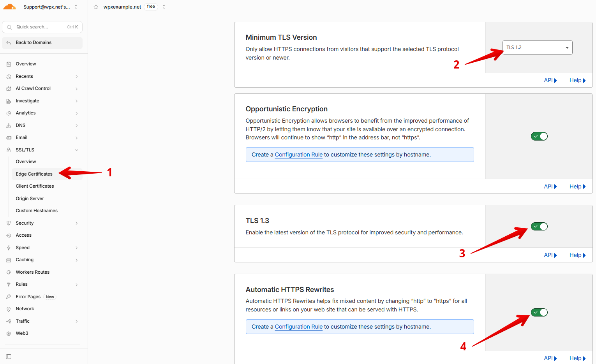Open Client Certificates page
Image resolution: width=596 pixels, height=364 pixels.
tap(35, 186)
